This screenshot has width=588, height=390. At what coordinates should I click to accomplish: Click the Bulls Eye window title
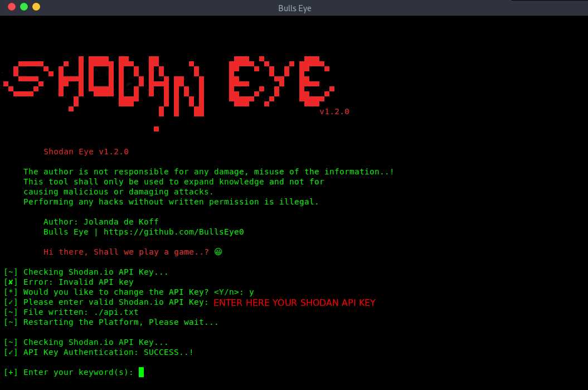(294, 8)
